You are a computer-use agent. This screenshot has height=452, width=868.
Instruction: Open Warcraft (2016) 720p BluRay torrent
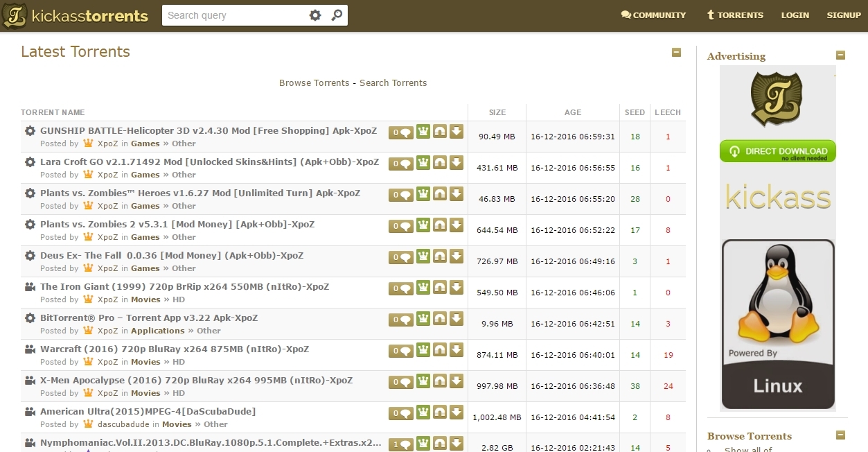pos(175,349)
